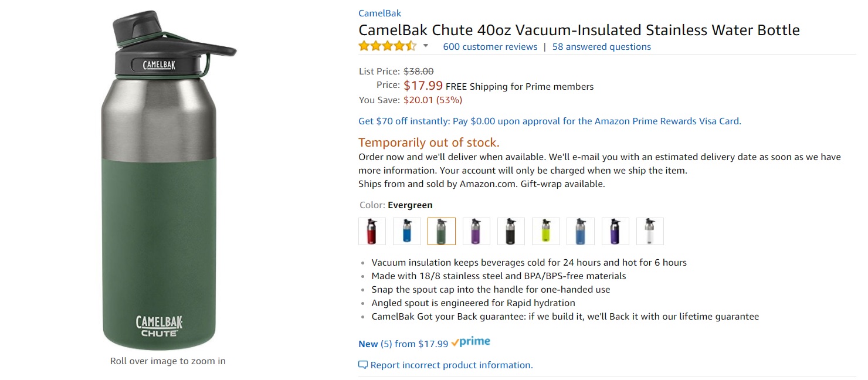
Task: Select the bright blue bottle color swatch
Action: pos(406,231)
